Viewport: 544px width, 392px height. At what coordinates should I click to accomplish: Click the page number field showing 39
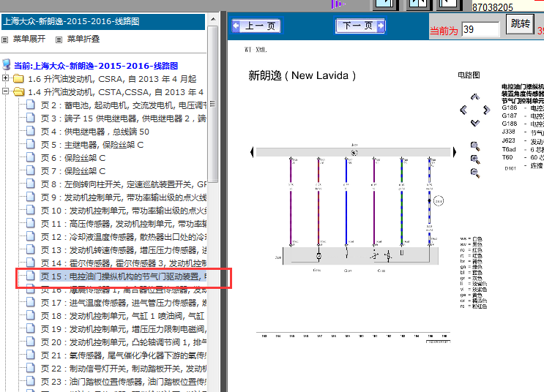click(480, 29)
